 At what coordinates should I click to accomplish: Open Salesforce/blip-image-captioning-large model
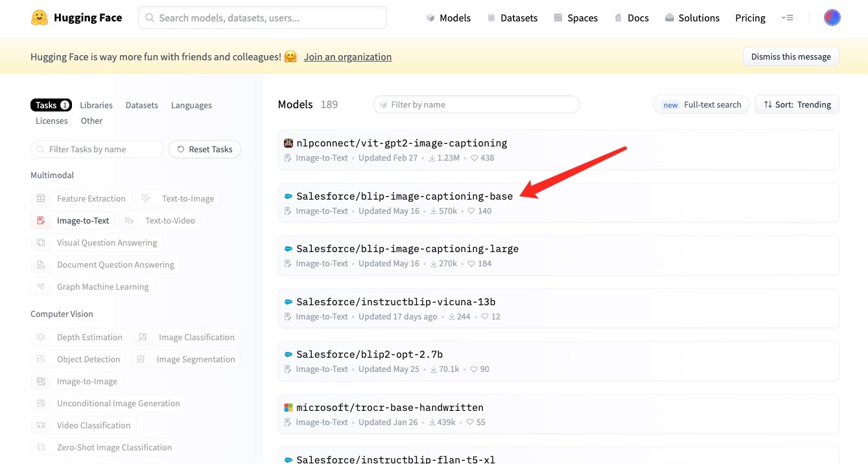tap(558, 255)
